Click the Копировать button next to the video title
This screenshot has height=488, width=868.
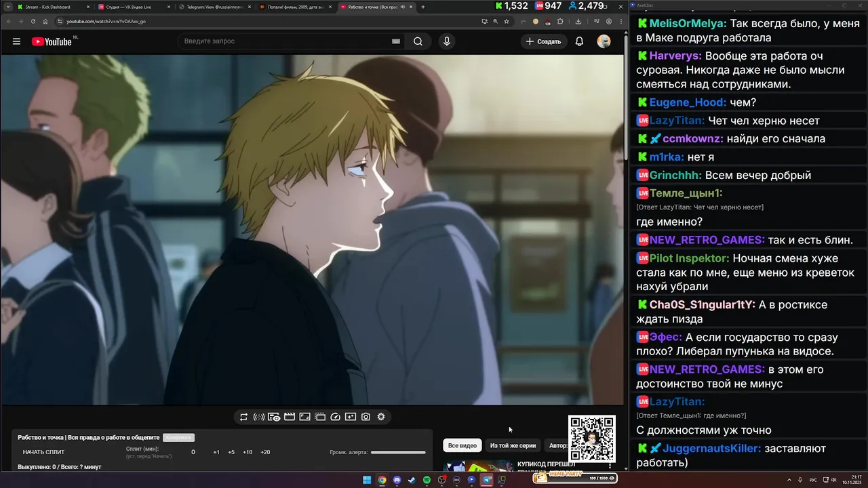click(178, 438)
